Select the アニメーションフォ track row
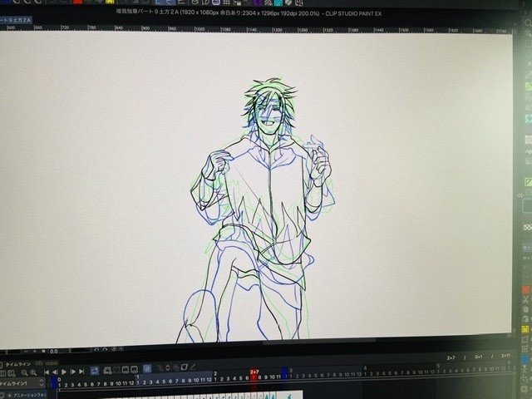The height and width of the screenshot is (399, 532). [x=24, y=396]
